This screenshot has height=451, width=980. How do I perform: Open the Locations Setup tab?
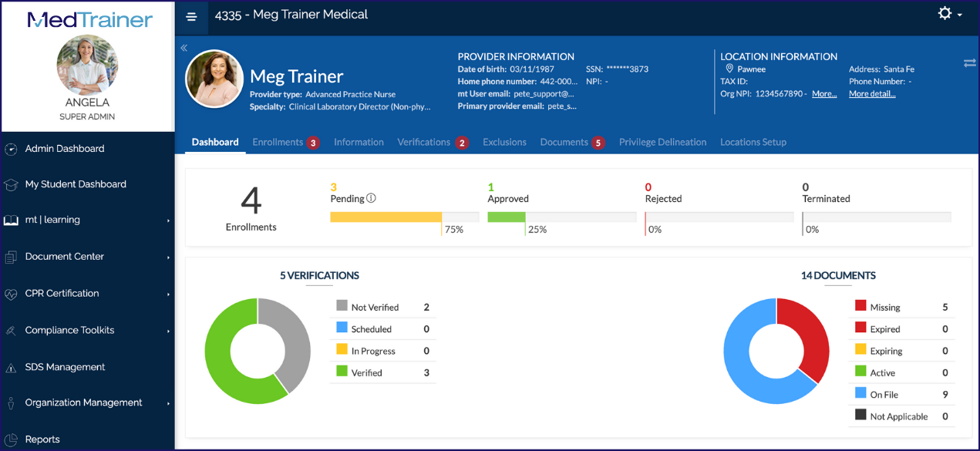pyautogui.click(x=753, y=142)
